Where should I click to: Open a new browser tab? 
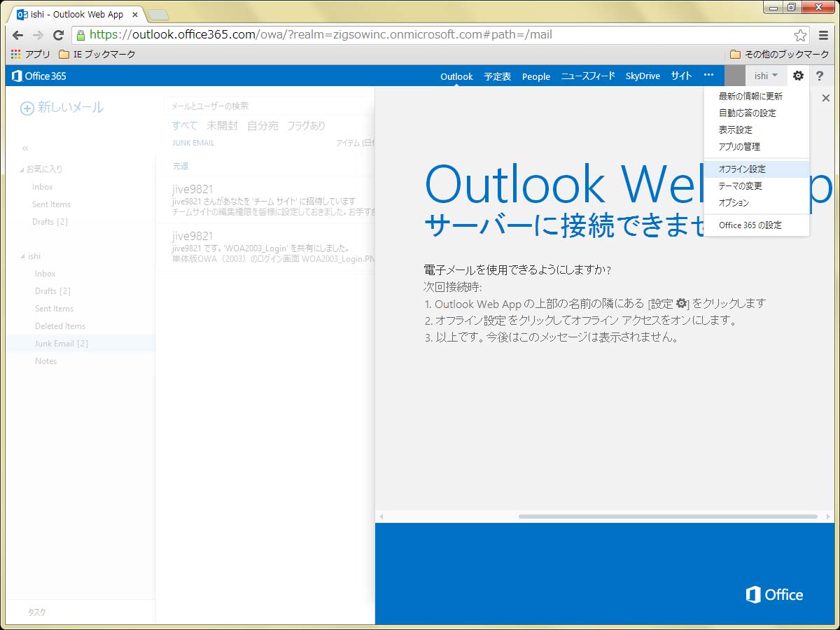(158, 14)
